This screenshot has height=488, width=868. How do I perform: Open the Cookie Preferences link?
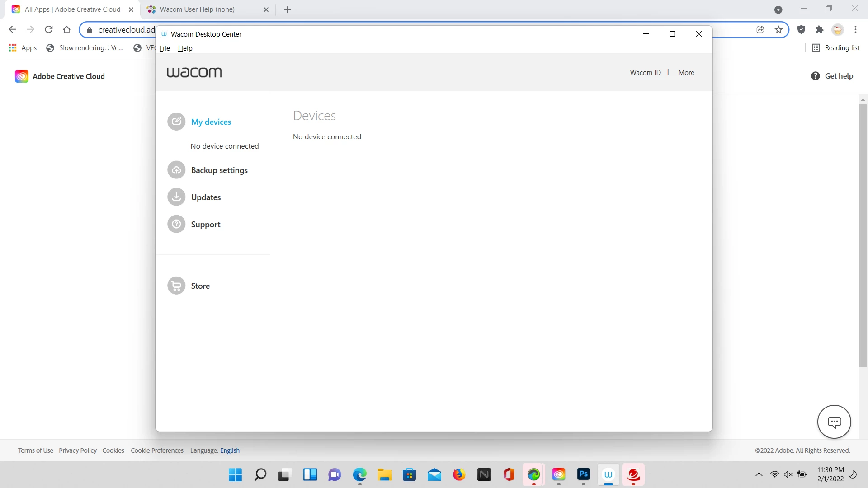[x=157, y=450]
